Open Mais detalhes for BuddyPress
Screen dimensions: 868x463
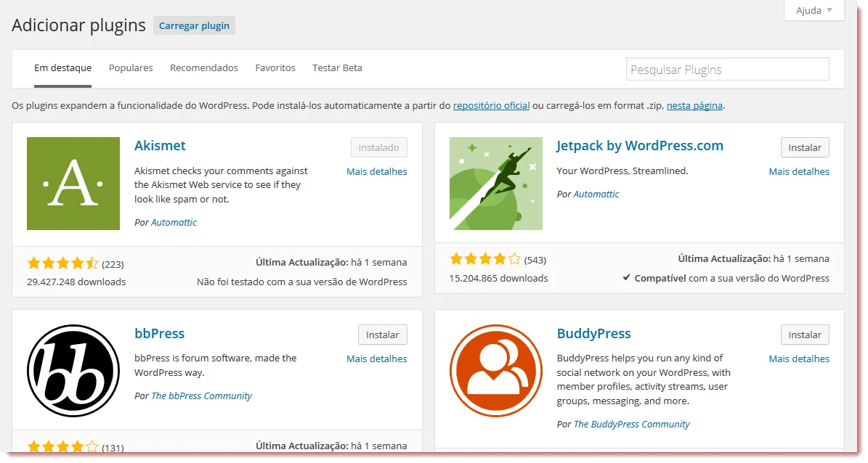tap(799, 359)
